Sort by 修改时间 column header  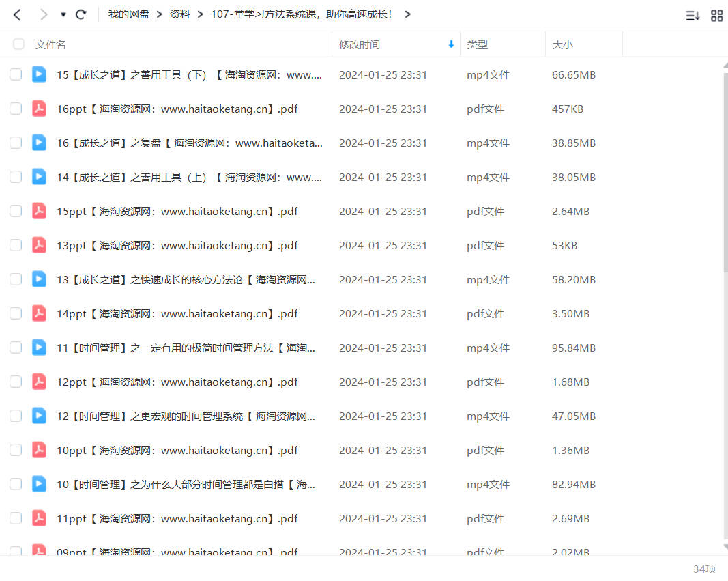(360, 44)
